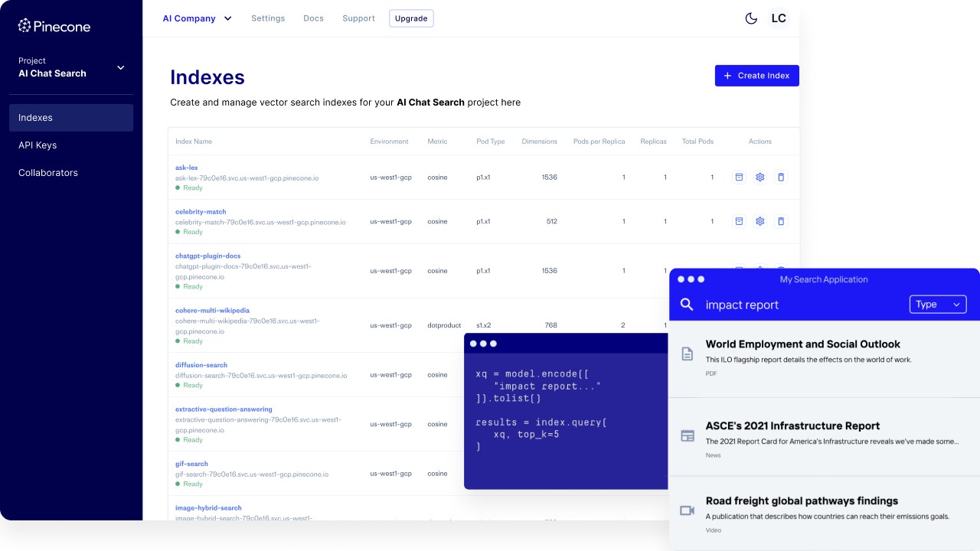Toggle dark mode with the moon icon

[x=751, y=18]
